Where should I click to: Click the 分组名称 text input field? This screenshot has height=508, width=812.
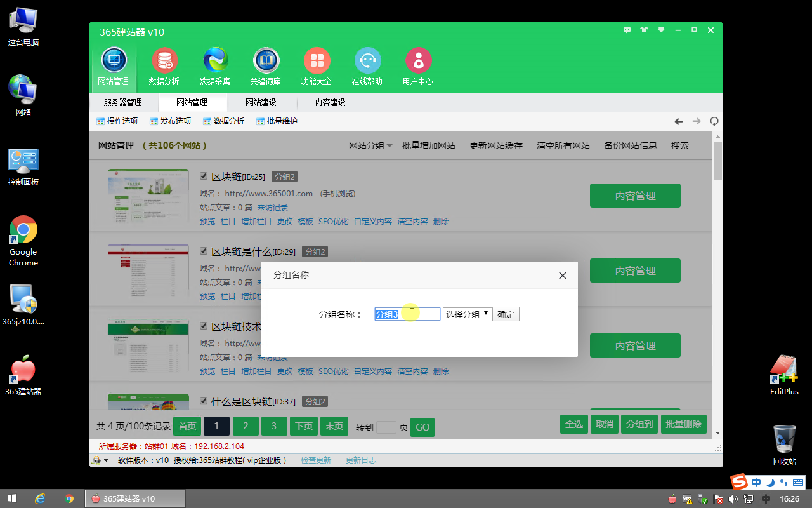[x=407, y=314]
